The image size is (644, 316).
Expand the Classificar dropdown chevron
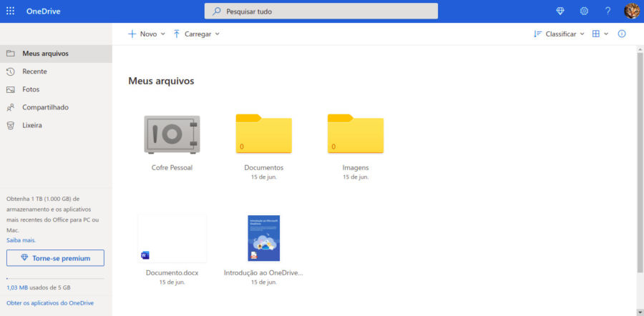click(x=582, y=34)
